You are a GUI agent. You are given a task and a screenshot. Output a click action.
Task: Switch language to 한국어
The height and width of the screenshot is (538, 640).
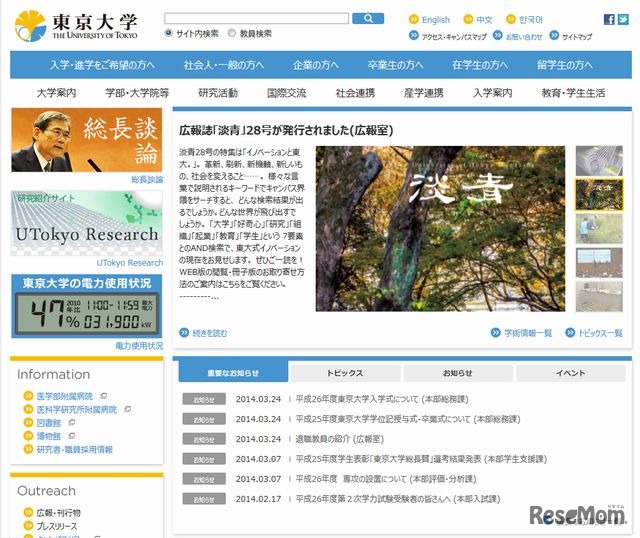coord(531,20)
